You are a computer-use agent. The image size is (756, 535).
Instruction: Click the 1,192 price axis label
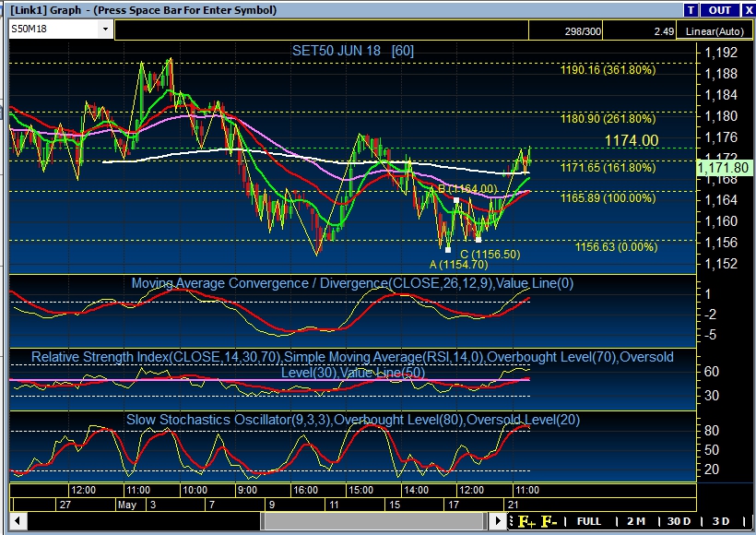pos(721,52)
